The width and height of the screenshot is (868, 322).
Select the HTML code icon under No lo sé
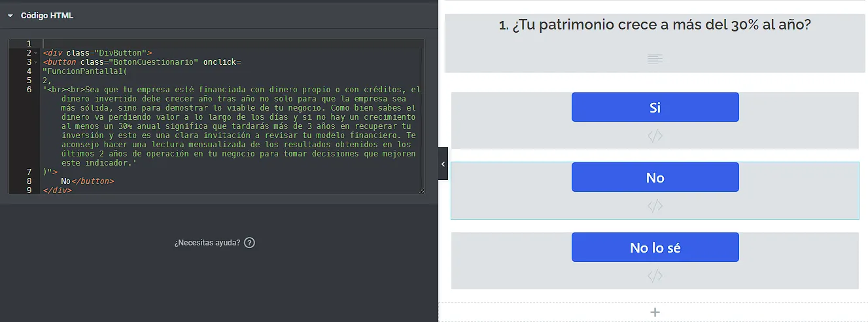pyautogui.click(x=655, y=276)
